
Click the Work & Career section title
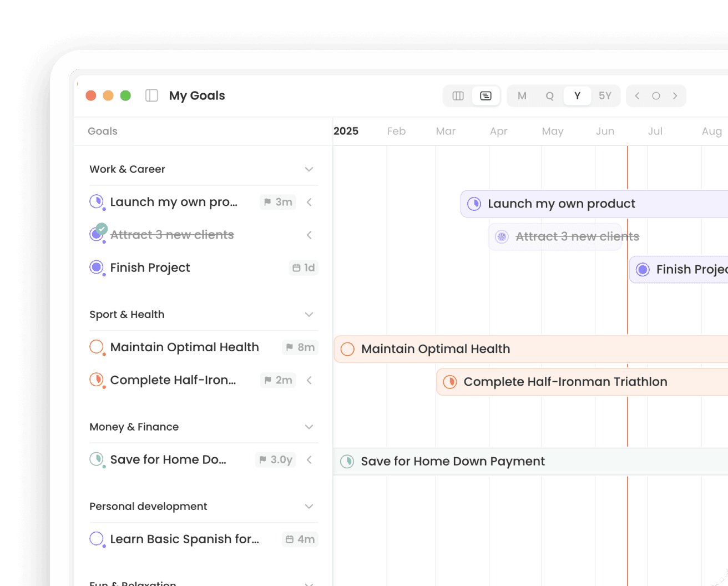click(x=127, y=169)
